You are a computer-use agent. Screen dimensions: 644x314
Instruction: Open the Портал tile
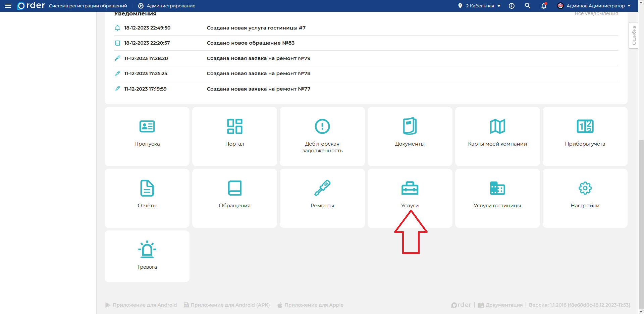[x=234, y=136]
